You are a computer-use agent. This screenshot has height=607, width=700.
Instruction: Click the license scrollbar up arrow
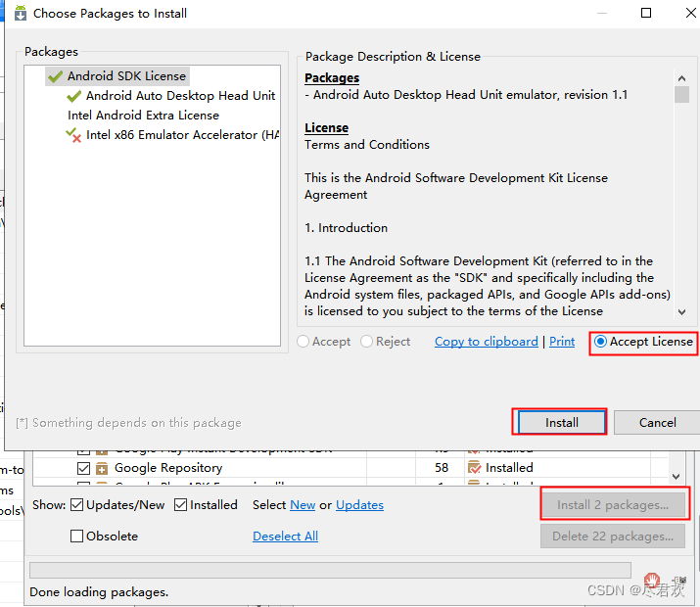coord(681,78)
